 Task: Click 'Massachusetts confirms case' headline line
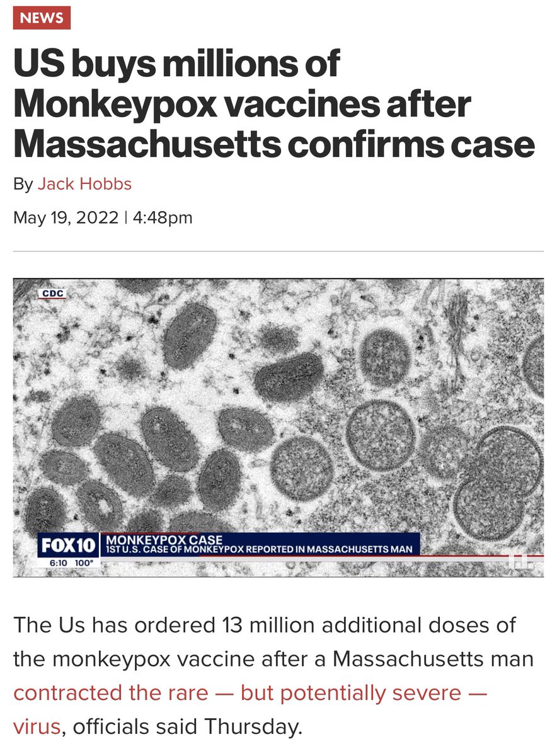274,144
